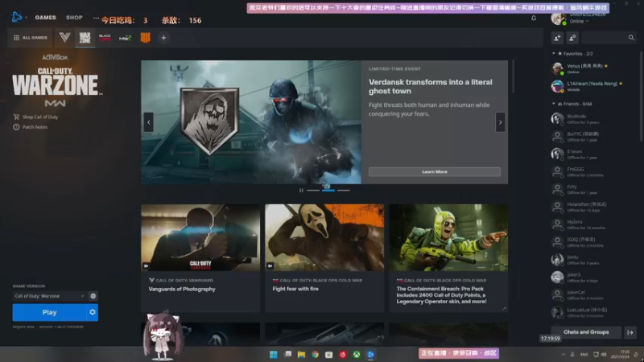Select friend Joker3 in the list
This screenshot has width=644, height=362.
click(x=593, y=278)
